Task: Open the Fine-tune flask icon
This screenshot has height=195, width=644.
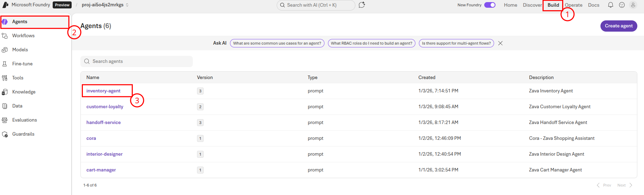Action: point(5,64)
